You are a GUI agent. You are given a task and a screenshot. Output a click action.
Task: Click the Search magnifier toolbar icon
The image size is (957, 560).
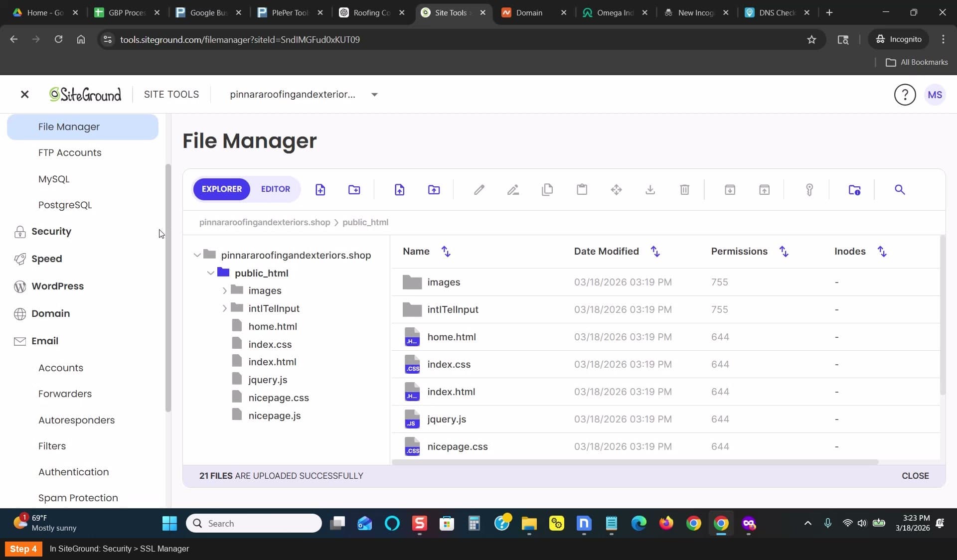(x=900, y=189)
